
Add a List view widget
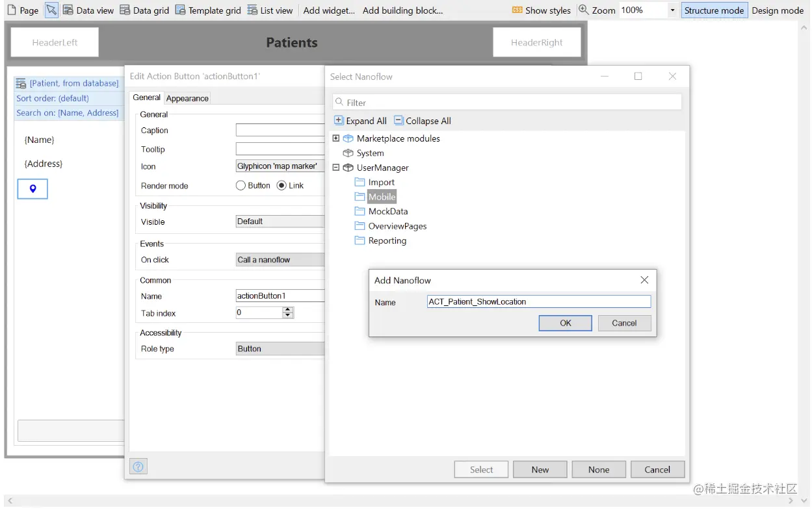coord(270,10)
